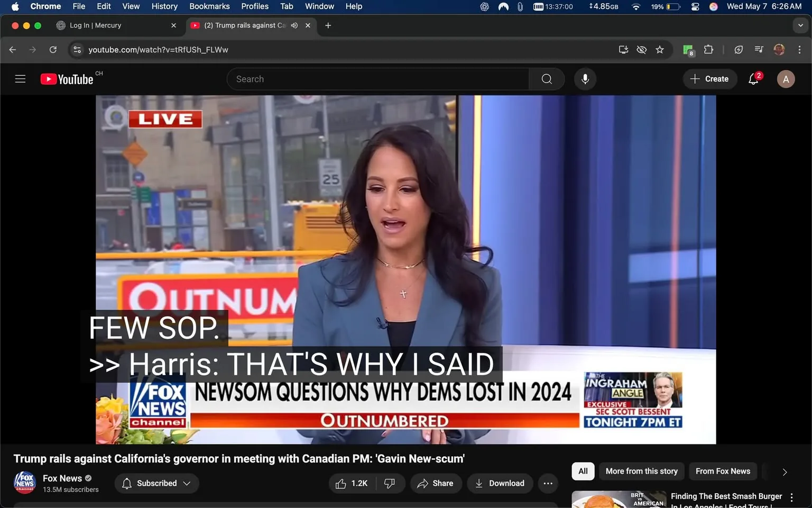Open the Bookmarks menu
This screenshot has height=508, width=812.
coord(209,6)
